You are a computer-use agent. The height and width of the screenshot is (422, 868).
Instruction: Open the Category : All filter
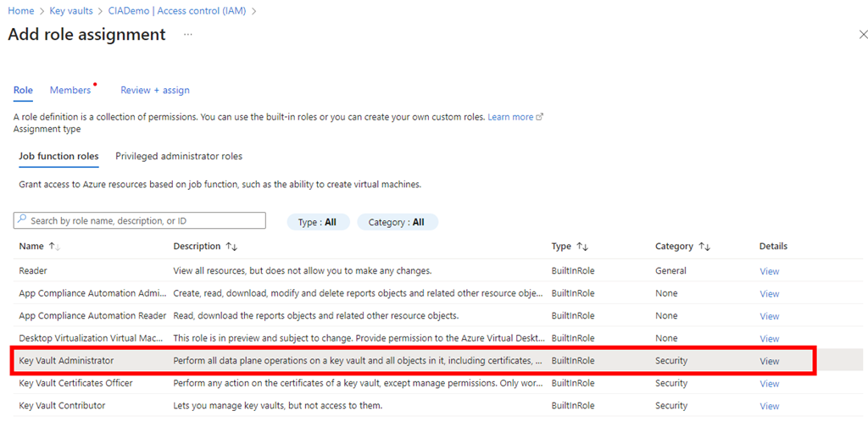pyautogui.click(x=397, y=222)
